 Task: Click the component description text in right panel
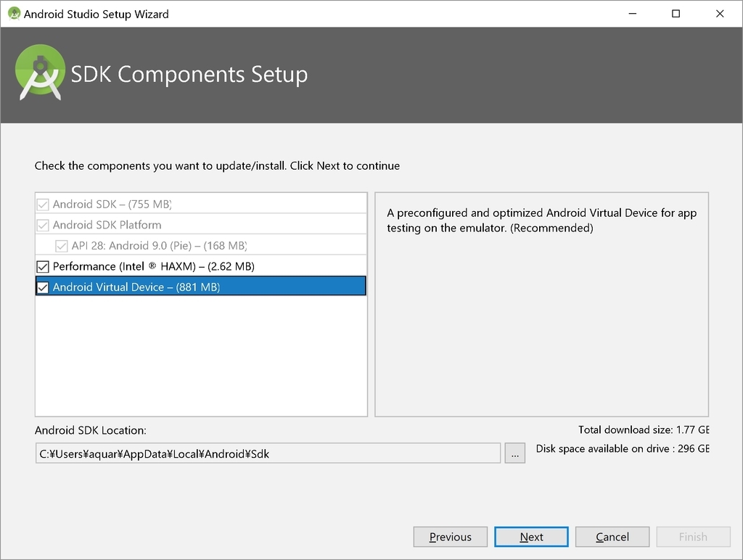tap(541, 221)
